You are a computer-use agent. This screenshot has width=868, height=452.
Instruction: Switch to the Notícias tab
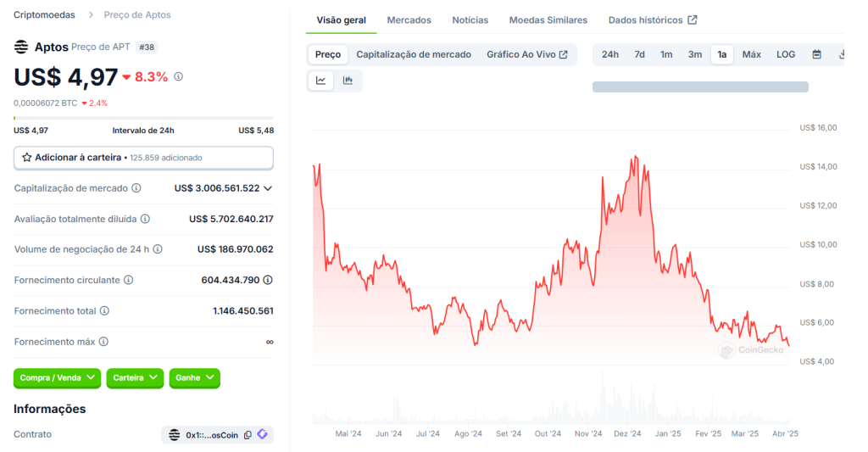coord(470,20)
